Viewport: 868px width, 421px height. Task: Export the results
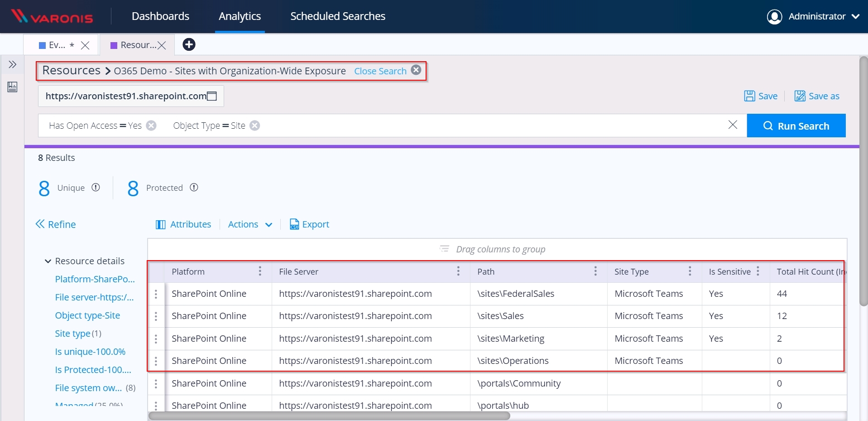309,224
